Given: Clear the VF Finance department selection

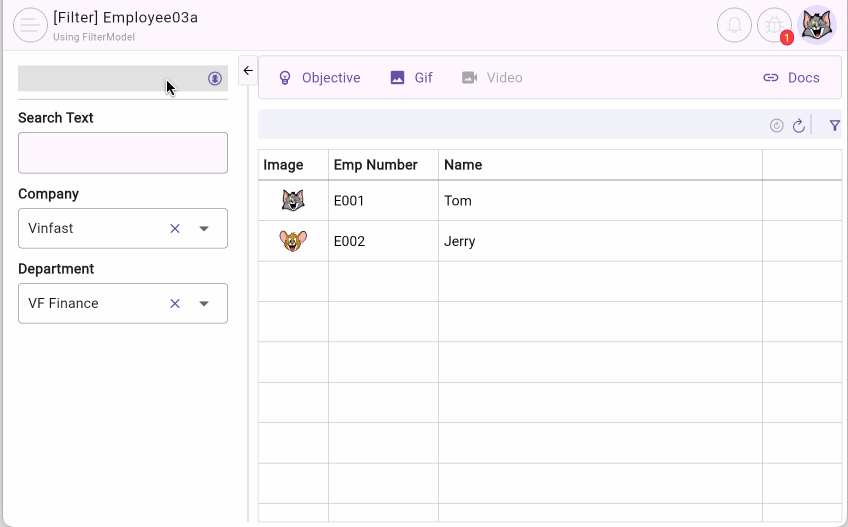Looking at the screenshot, I should click(175, 303).
